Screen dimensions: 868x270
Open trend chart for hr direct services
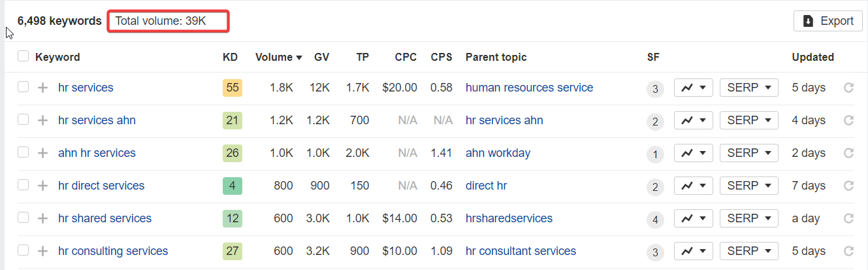pos(694,186)
